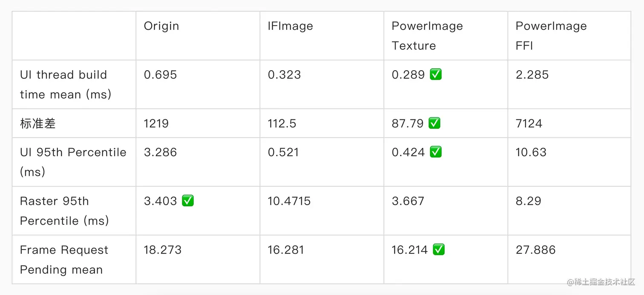Viewport: 644px width, 295px height.
Task: Select the 0.695 cell value
Action: pyautogui.click(x=160, y=74)
